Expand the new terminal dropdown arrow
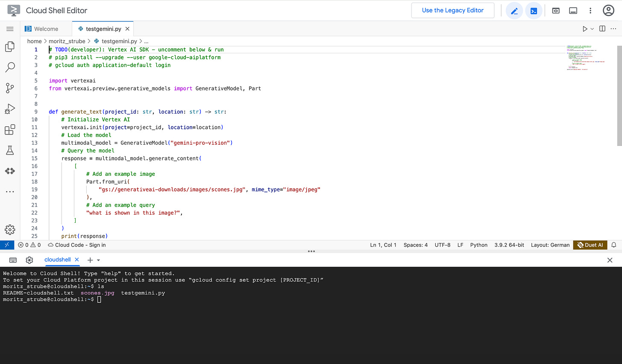622x364 pixels. click(99, 260)
